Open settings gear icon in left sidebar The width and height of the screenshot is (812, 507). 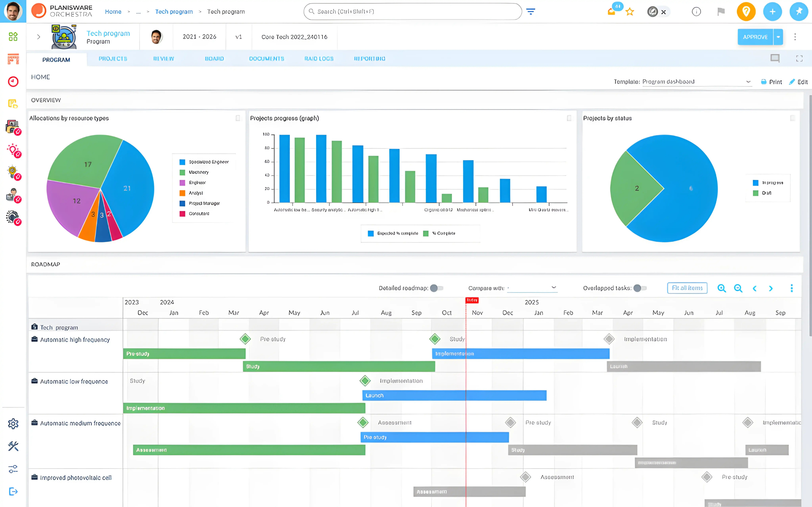(x=13, y=424)
